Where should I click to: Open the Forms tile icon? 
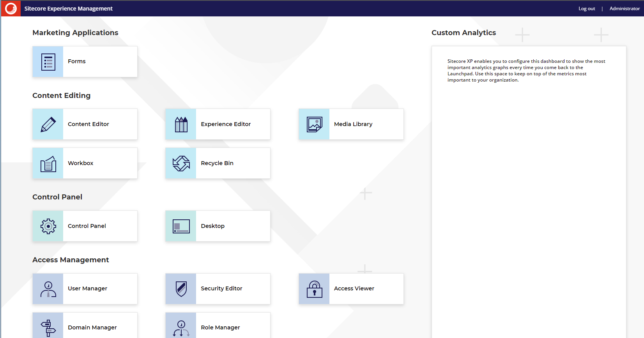click(48, 62)
